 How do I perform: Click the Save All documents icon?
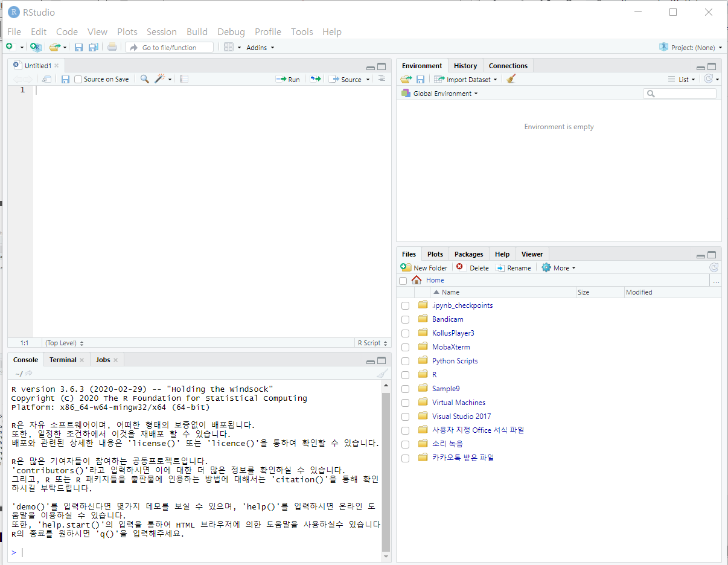pyautogui.click(x=94, y=47)
